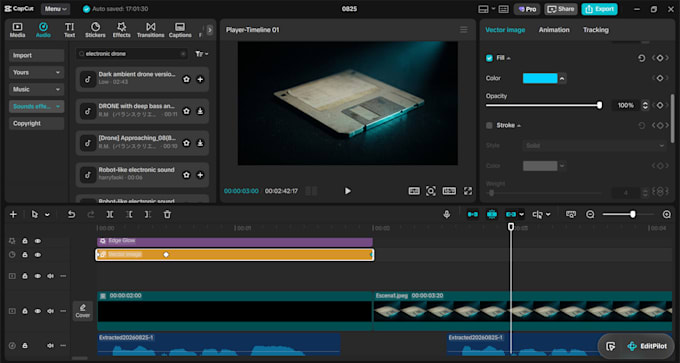Screen dimensions: 680x363
Task: Click the add track plus button
Action: pos(13,214)
